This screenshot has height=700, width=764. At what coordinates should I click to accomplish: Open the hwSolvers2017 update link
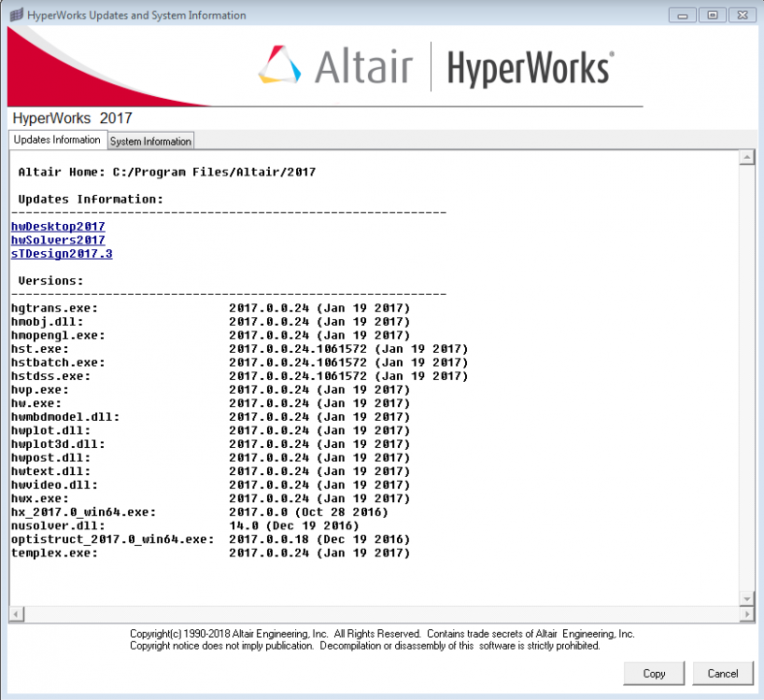pos(58,240)
